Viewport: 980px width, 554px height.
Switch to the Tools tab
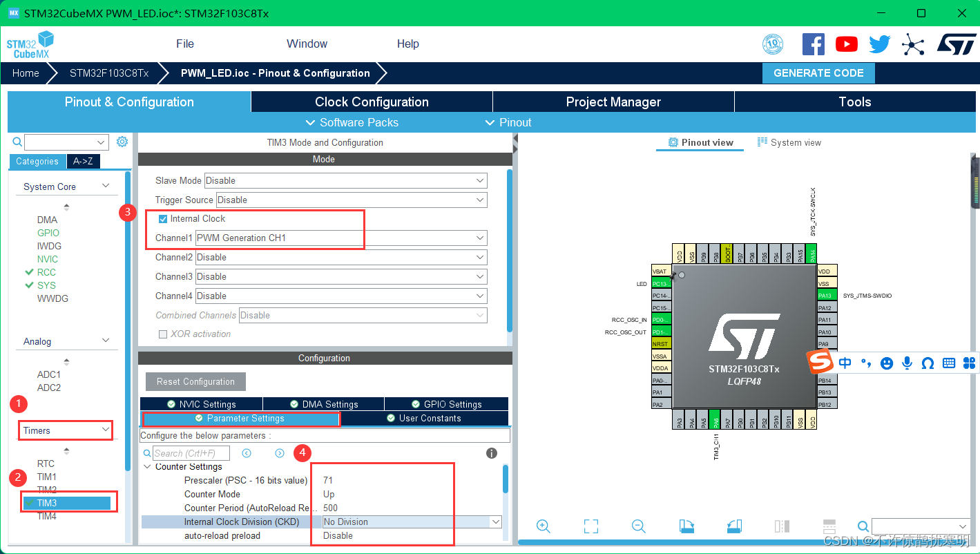[x=855, y=102]
